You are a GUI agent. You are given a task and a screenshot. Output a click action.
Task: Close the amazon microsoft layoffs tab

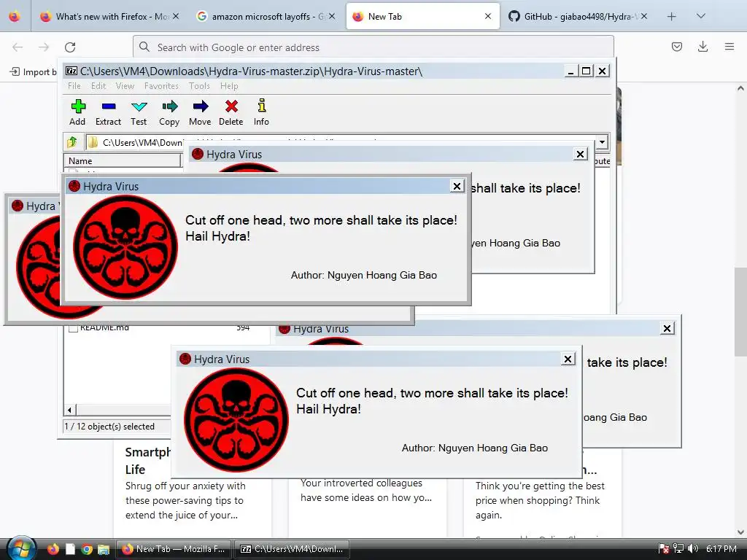coord(332,17)
